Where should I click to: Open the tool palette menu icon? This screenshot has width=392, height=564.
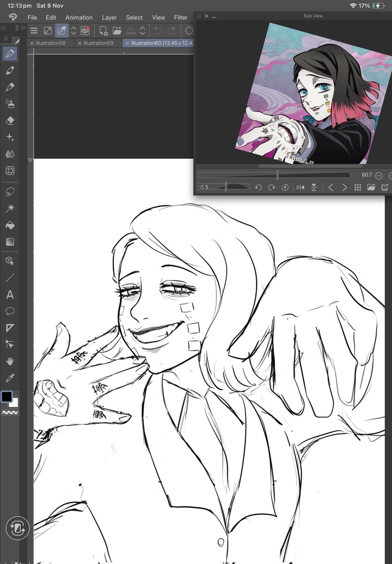[x=6, y=39]
